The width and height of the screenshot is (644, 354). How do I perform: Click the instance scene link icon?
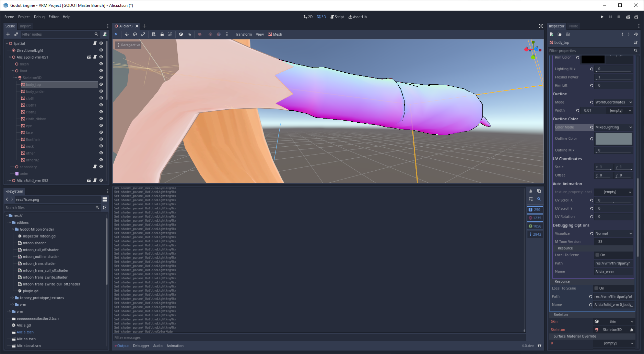(x=16, y=34)
